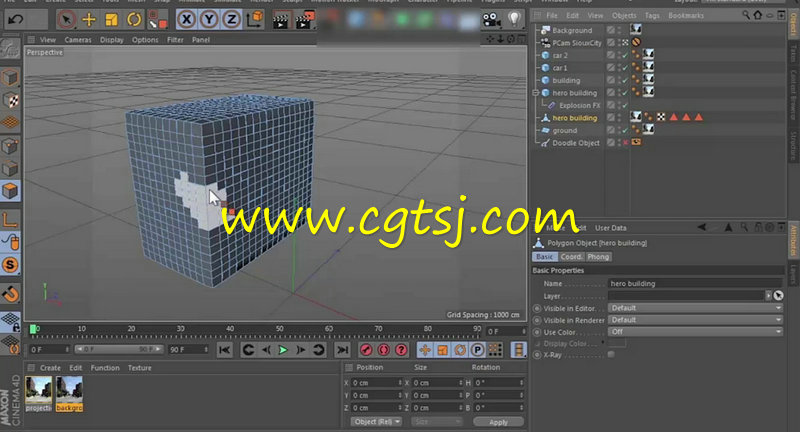The height and width of the screenshot is (432, 800).
Task: Toggle the X axis lock
Action: (x=186, y=20)
